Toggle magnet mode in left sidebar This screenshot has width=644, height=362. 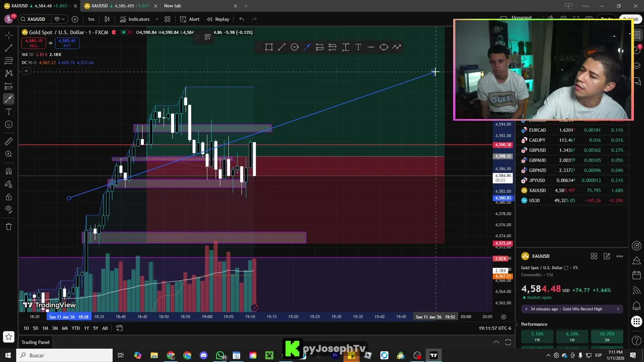coord(9,171)
